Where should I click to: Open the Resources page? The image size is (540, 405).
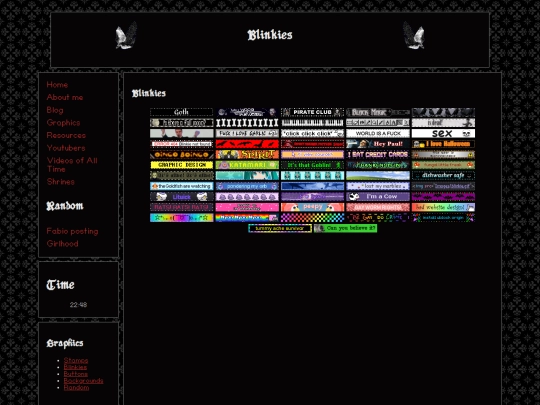tap(66, 135)
